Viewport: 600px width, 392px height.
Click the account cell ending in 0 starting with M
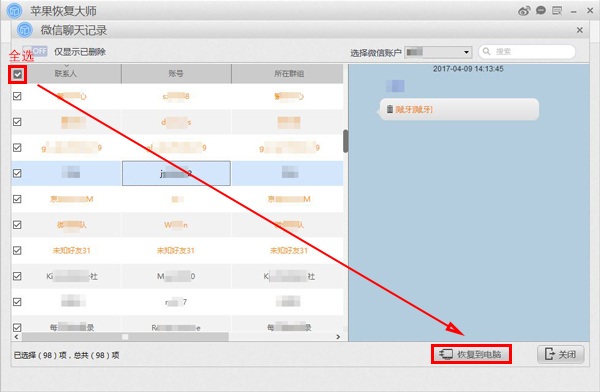pyautogui.click(x=176, y=276)
